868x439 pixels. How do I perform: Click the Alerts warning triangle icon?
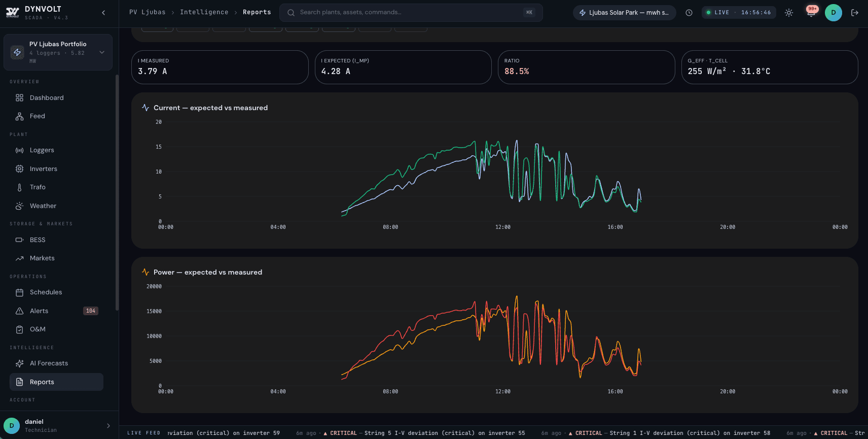(19, 311)
